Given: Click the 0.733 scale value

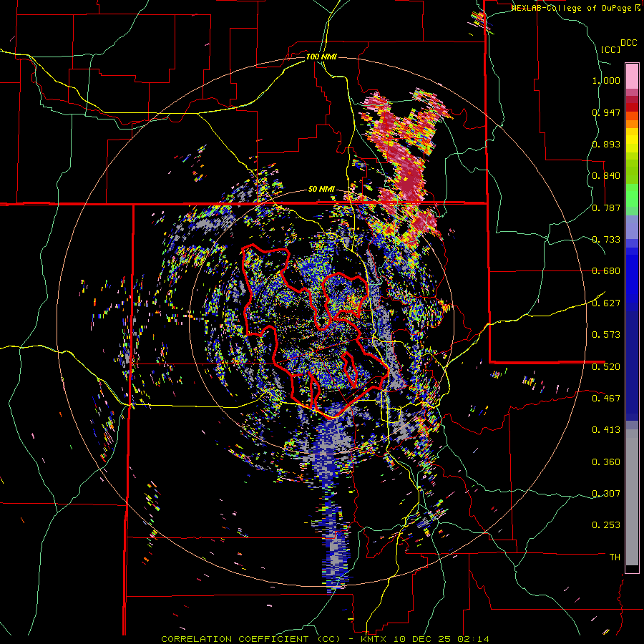Looking at the screenshot, I should [x=606, y=240].
